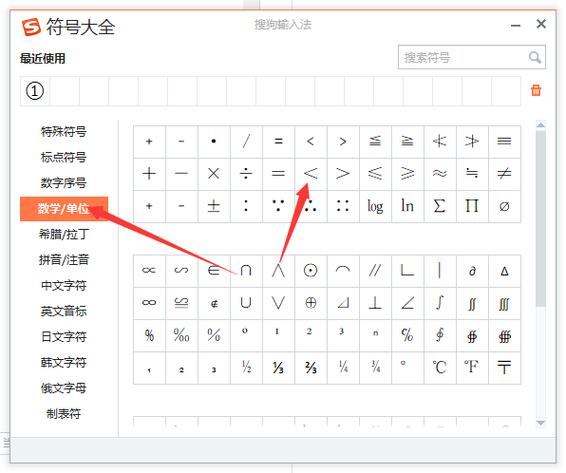Image resolution: width=566 pixels, height=473 pixels.
Task: Open the 希腊/拉丁 category
Action: [x=64, y=234]
